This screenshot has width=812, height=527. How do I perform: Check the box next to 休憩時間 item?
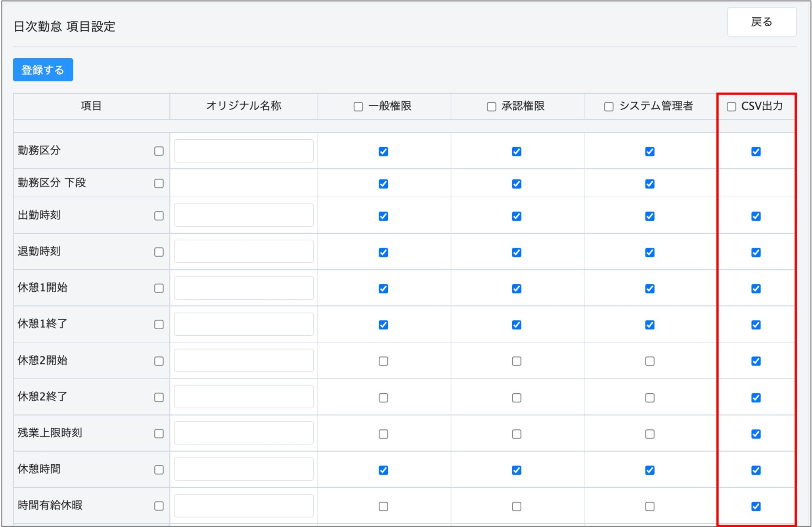pyautogui.click(x=159, y=470)
